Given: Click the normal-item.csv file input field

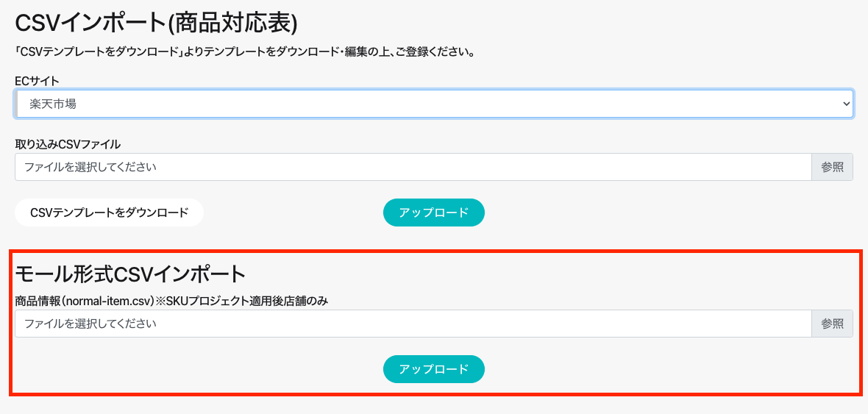Looking at the screenshot, I should pyautogui.click(x=413, y=324).
